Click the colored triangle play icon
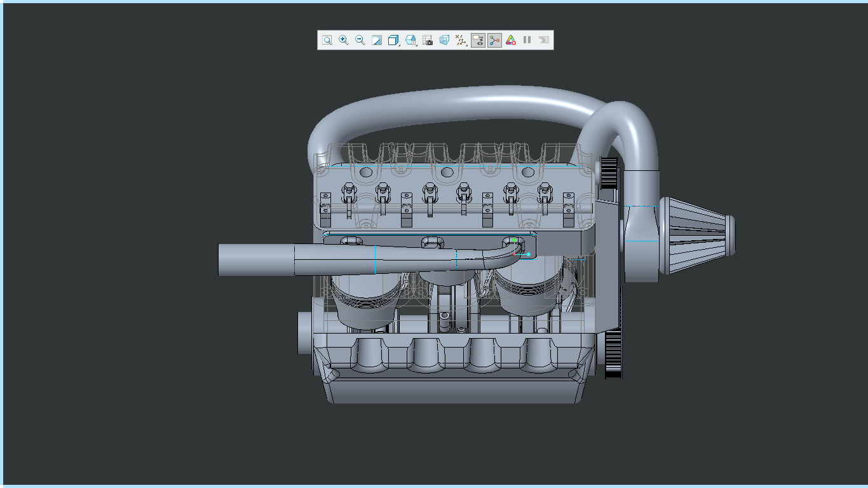Viewport: 868px width, 488px height. click(x=511, y=40)
